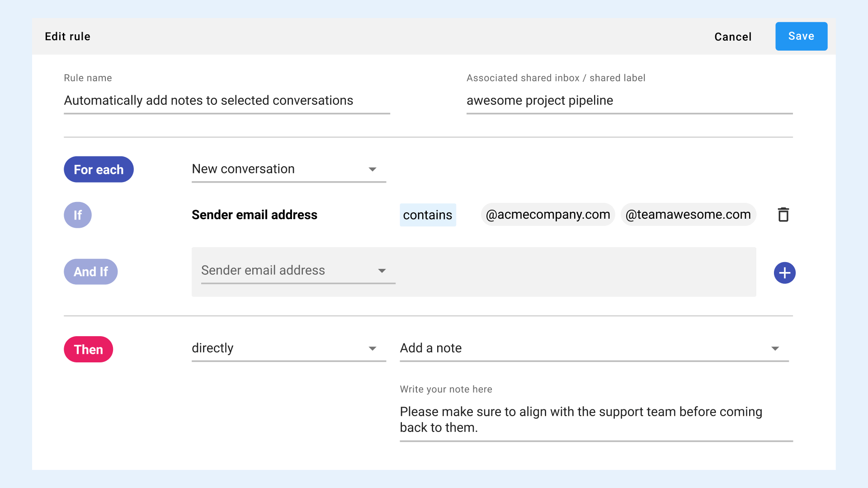
Task: Cancel editing the rule
Action: point(732,37)
